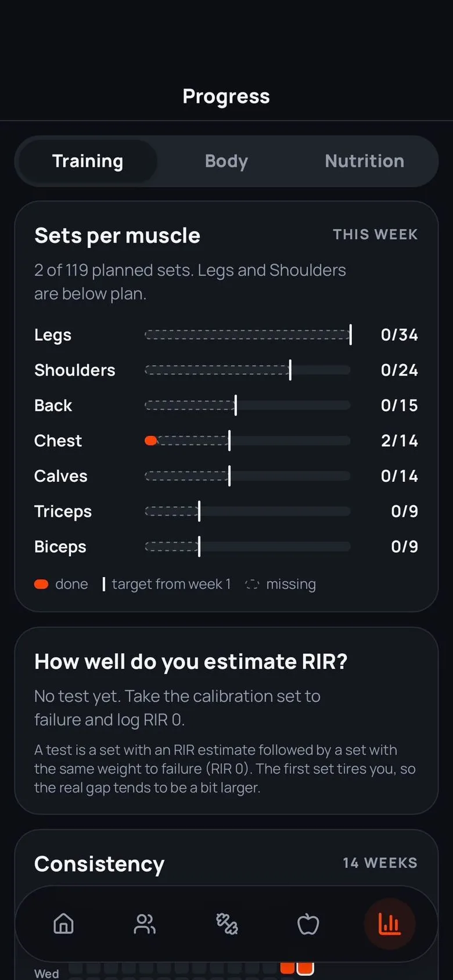The width and height of the screenshot is (453, 980).
Task: Select the Back 0/15 row
Action: click(226, 405)
